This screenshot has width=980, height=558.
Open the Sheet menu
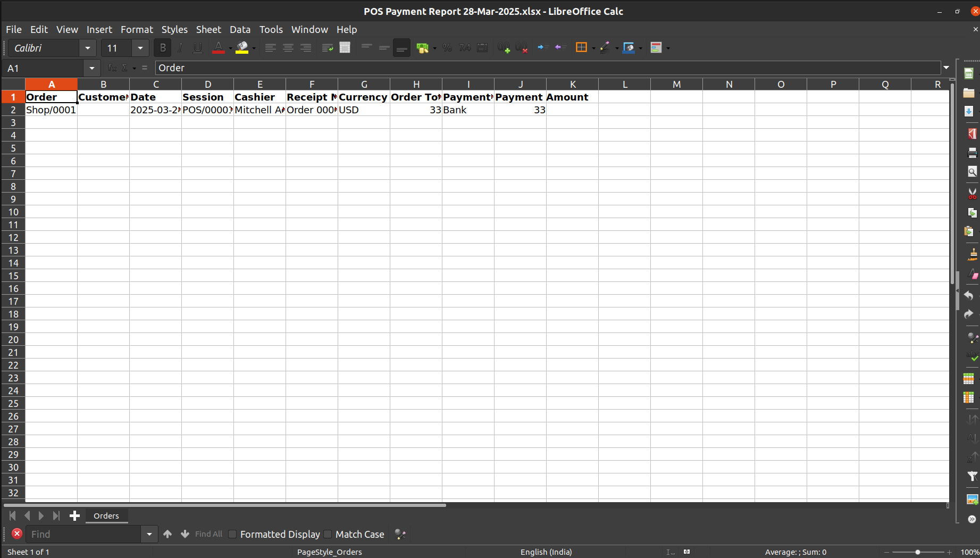click(208, 29)
